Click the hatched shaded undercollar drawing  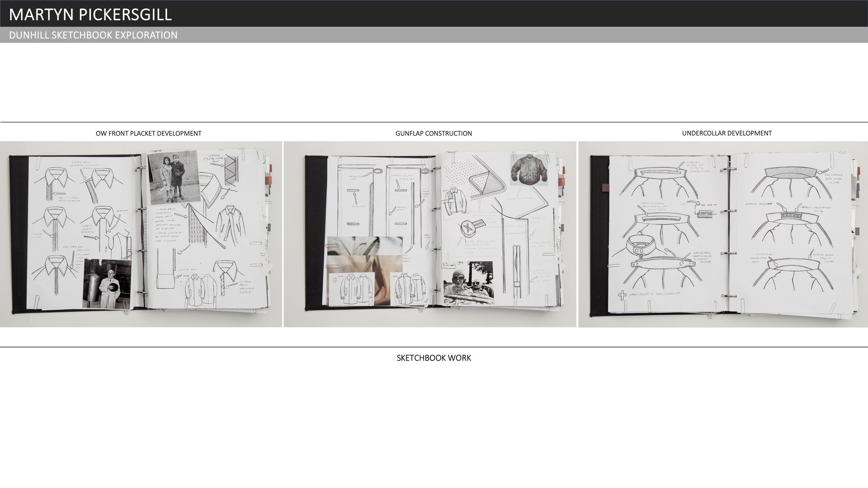tap(790, 174)
